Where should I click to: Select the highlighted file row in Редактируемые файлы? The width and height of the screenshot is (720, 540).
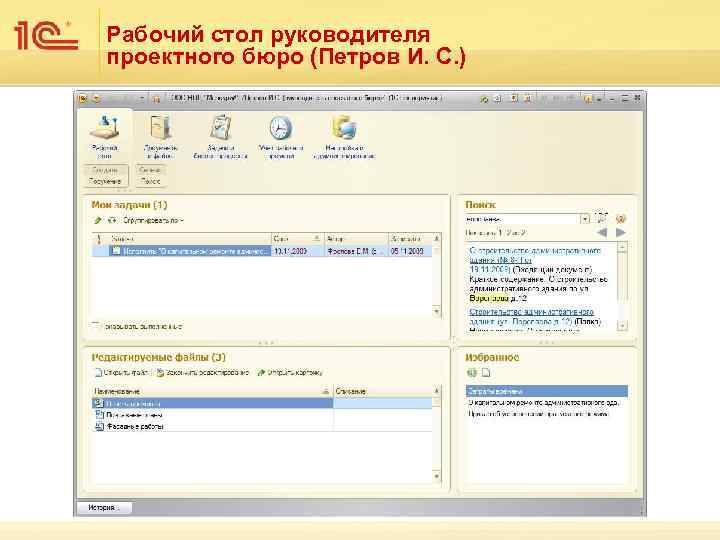[262, 404]
